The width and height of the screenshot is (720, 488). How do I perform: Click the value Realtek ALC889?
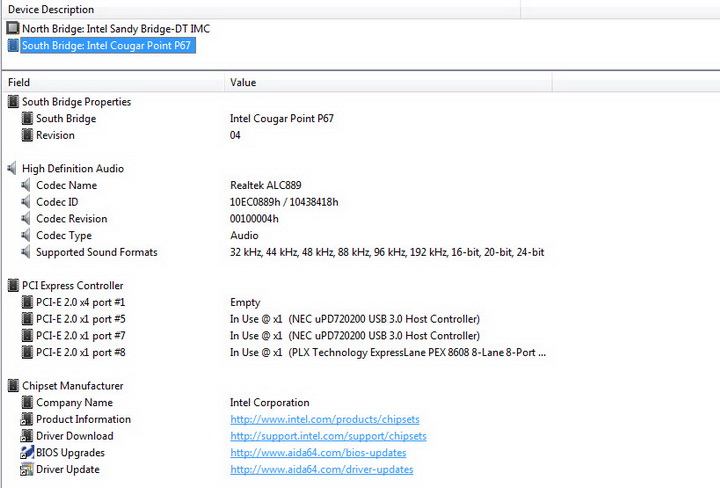(265, 185)
